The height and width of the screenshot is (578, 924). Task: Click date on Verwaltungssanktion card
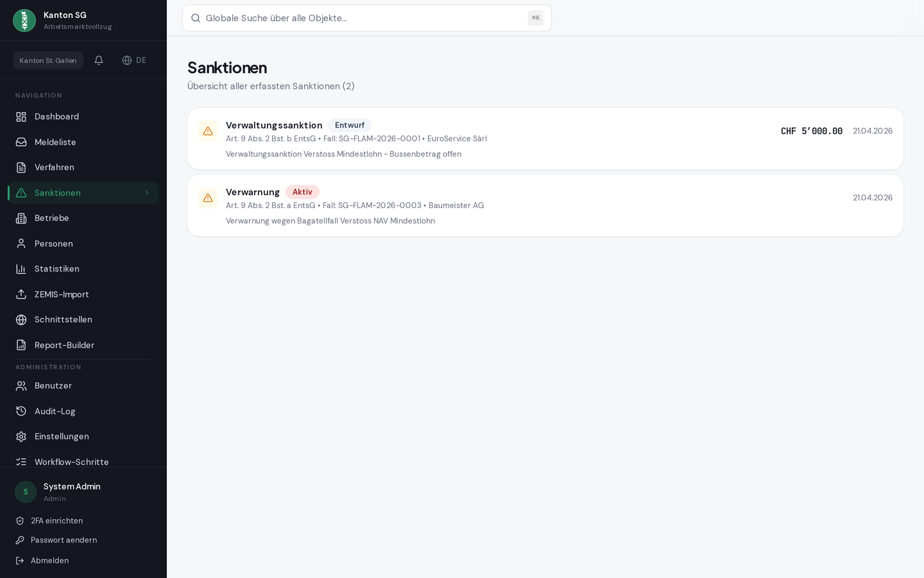873,131
